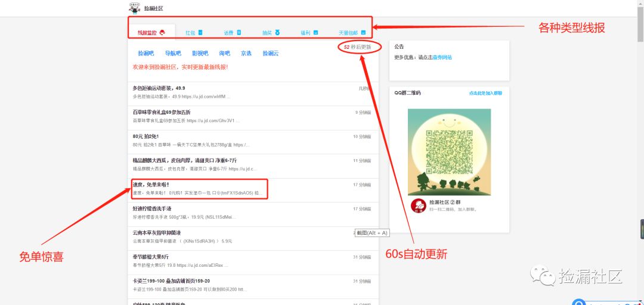
Task: Click the 捡漏社区 site title text
Action: [154, 8]
